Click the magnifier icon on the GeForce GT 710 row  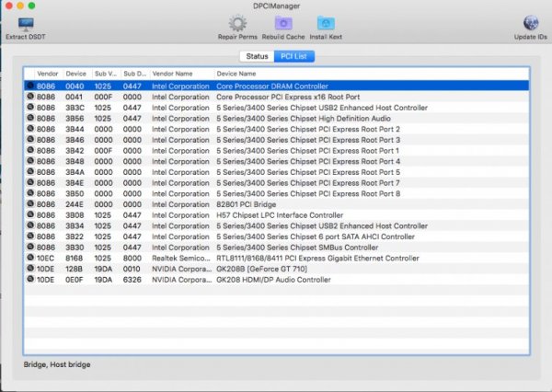30,268
